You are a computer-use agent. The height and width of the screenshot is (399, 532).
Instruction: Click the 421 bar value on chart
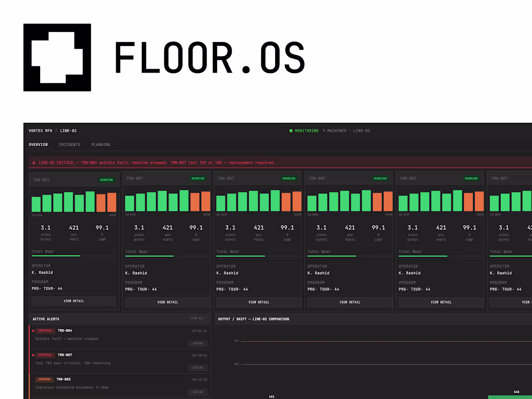click(271, 397)
